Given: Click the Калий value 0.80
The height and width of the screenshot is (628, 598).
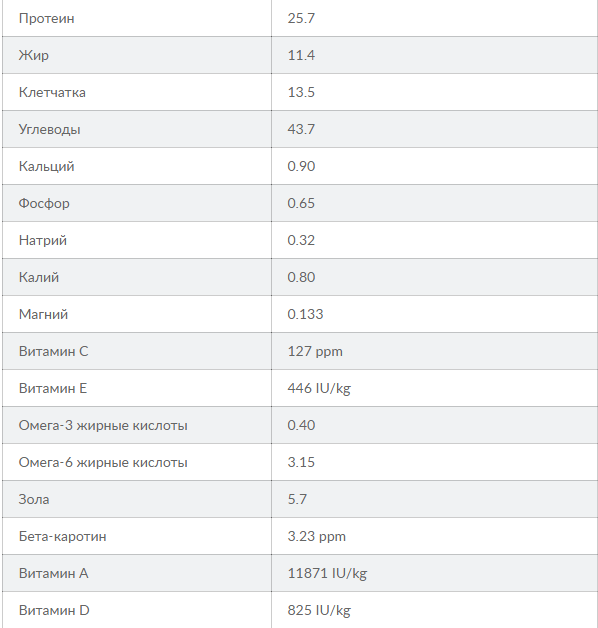Looking at the screenshot, I should pyautogui.click(x=301, y=277).
